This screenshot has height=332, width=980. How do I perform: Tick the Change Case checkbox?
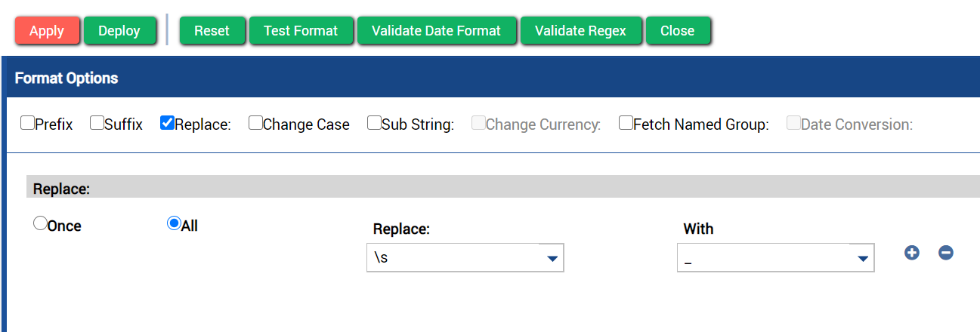[255, 123]
